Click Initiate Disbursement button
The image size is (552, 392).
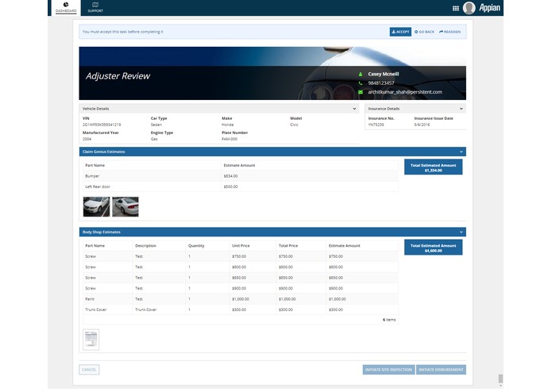point(441,370)
